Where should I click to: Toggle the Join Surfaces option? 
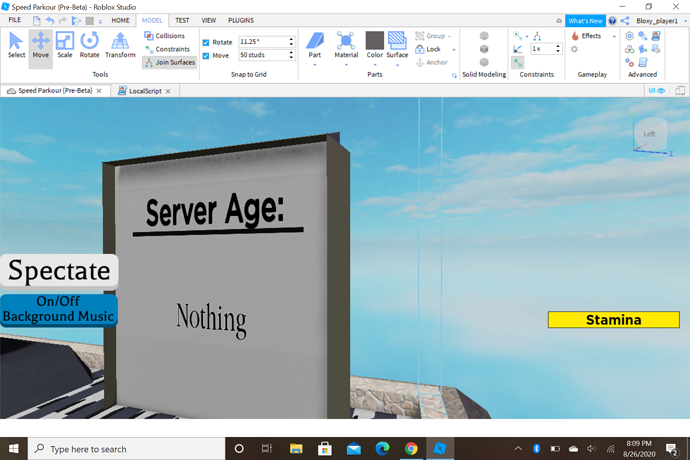[x=170, y=62]
